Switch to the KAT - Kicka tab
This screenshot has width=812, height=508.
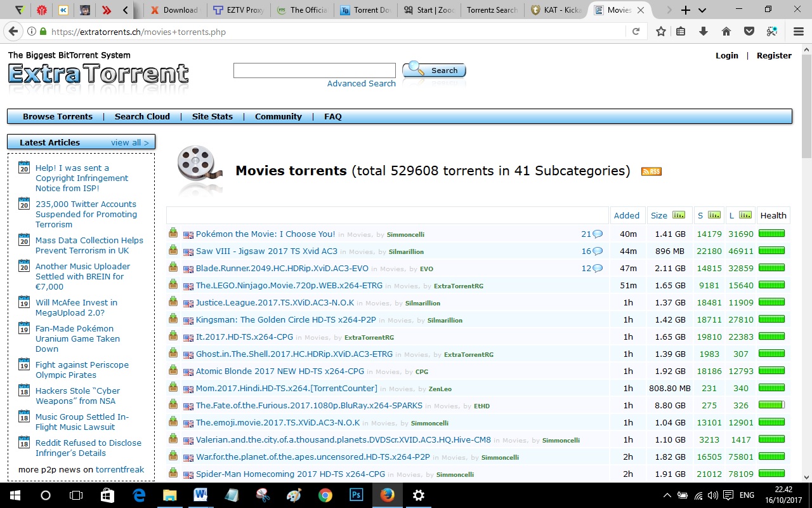coord(556,10)
